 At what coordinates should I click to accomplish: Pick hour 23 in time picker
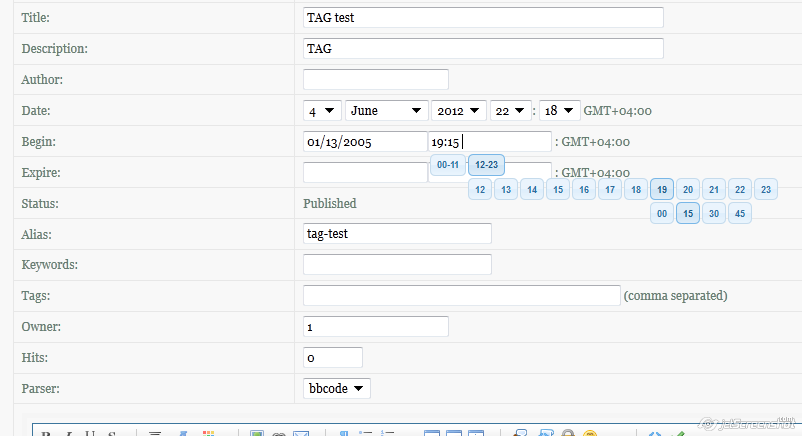point(766,189)
